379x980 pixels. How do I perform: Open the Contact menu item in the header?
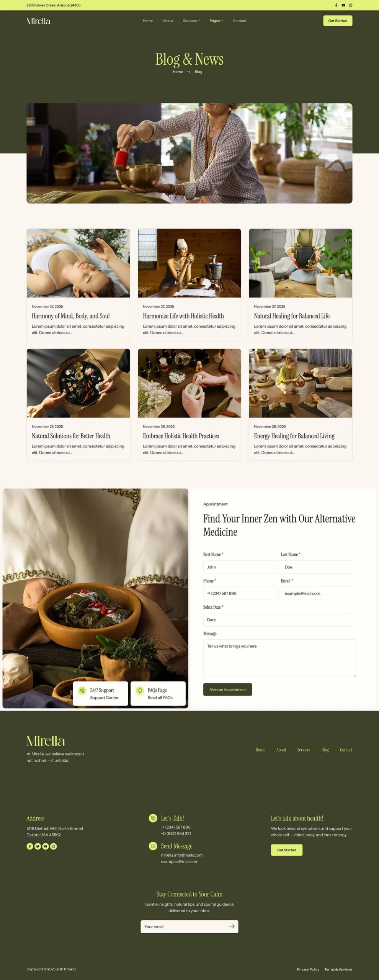coord(239,21)
